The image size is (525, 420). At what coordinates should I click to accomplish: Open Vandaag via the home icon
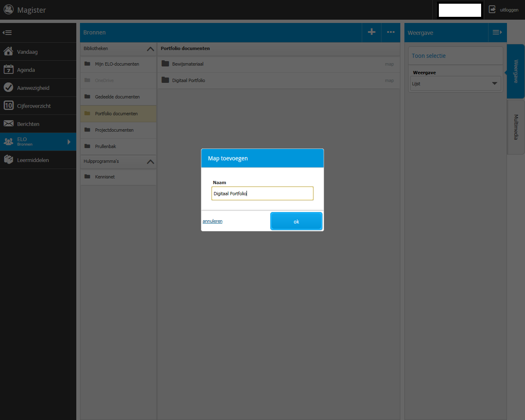click(9, 52)
